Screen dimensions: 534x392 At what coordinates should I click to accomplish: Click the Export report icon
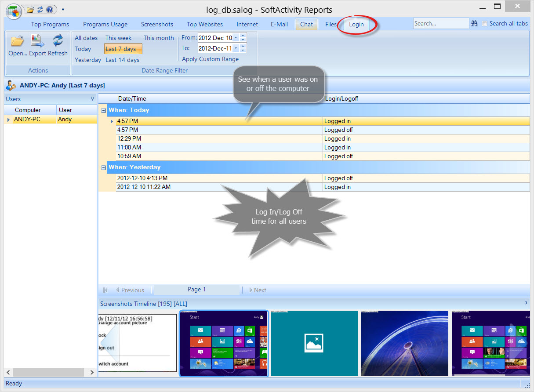pyautogui.click(x=38, y=42)
